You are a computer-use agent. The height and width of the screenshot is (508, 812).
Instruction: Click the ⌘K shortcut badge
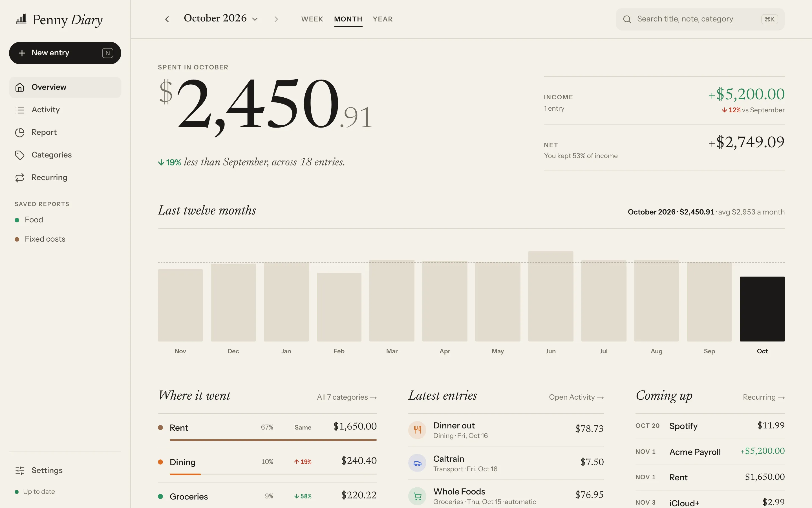point(769,19)
